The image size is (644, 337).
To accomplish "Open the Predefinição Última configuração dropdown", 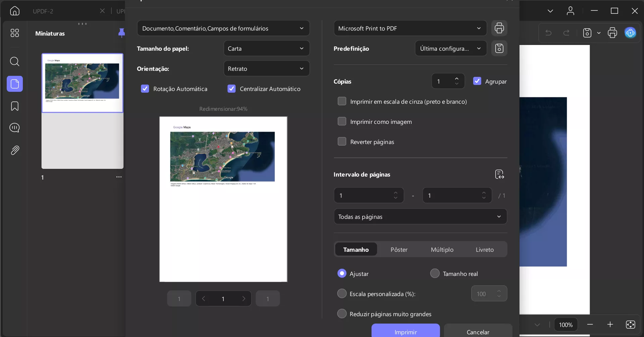I will tap(451, 48).
